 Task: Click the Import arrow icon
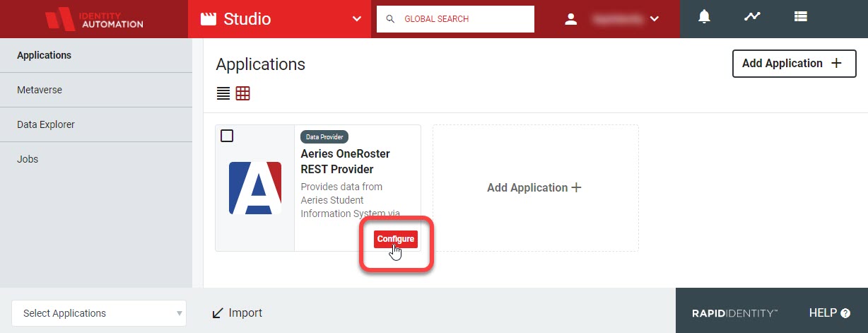tap(218, 313)
